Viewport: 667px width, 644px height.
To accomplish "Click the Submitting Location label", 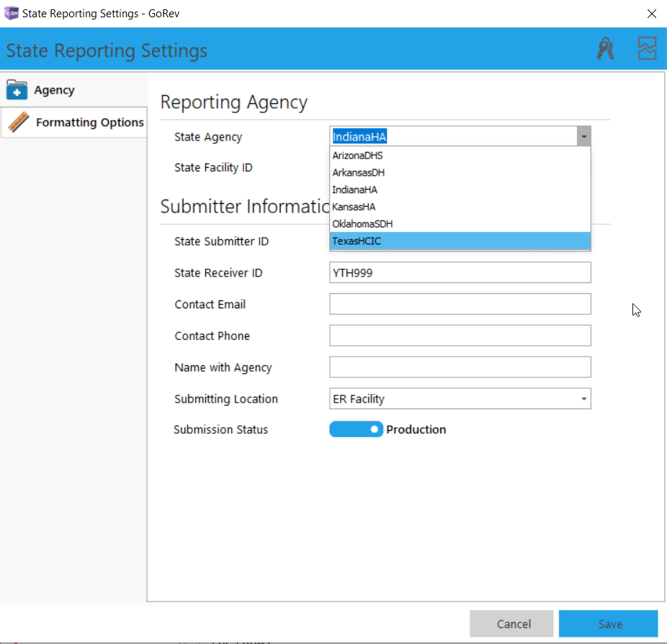I will pyautogui.click(x=226, y=399).
